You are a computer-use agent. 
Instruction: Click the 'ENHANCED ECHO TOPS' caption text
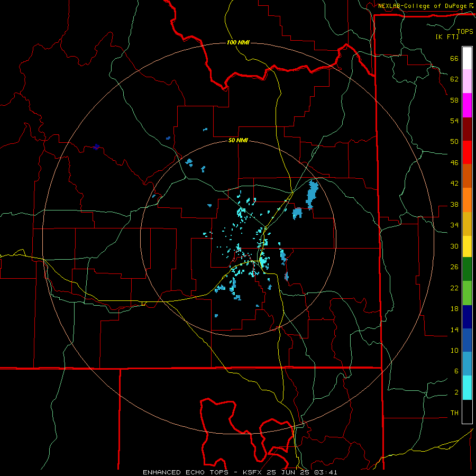pyautogui.click(x=186, y=472)
